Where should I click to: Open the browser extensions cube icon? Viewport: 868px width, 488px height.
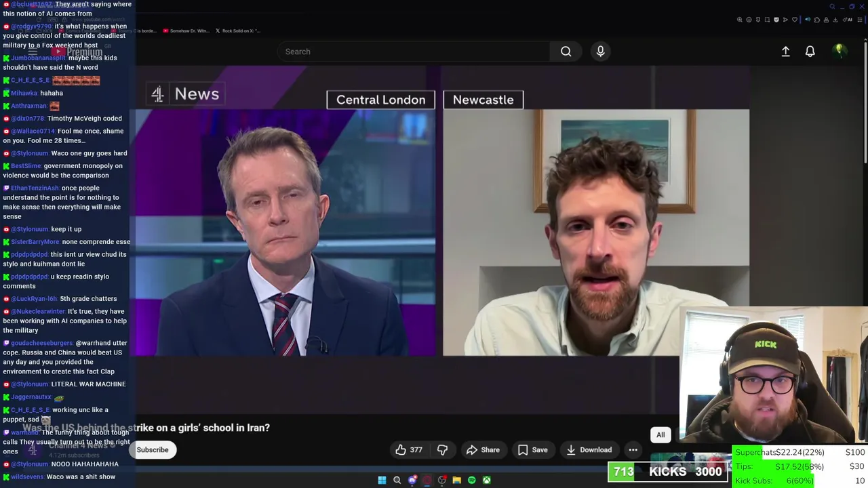click(x=817, y=20)
